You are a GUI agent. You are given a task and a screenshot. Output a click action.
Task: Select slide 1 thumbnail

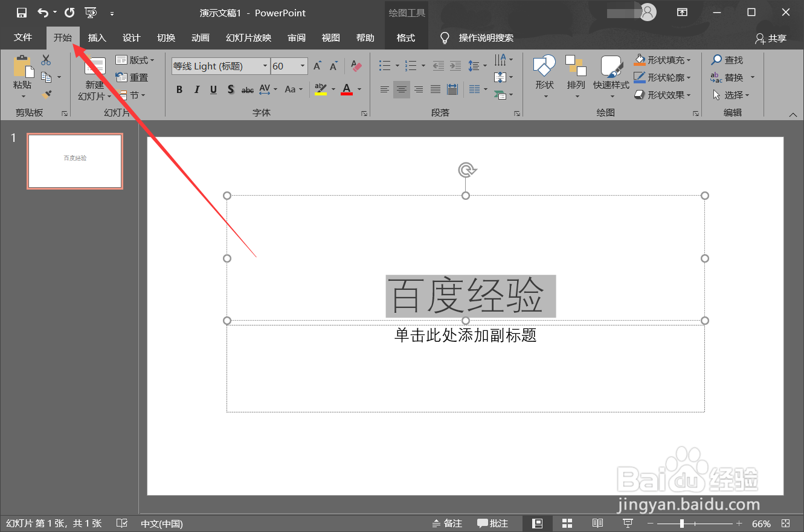pyautogui.click(x=75, y=161)
